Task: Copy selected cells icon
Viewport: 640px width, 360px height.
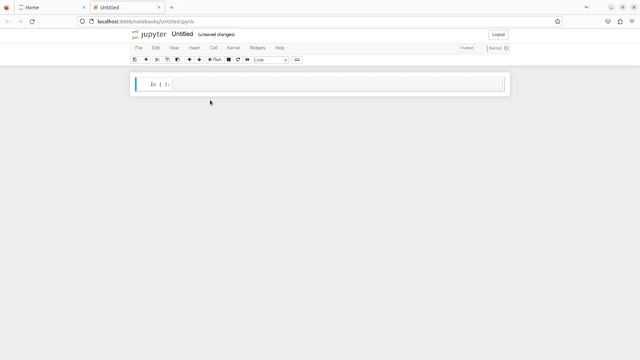Action: coord(167,60)
